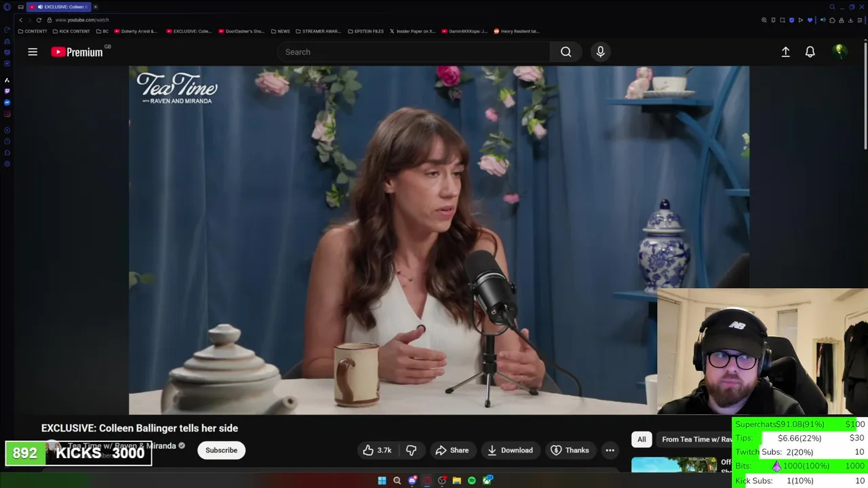Open Windows taskbar search
868x488 pixels.
coord(397,481)
